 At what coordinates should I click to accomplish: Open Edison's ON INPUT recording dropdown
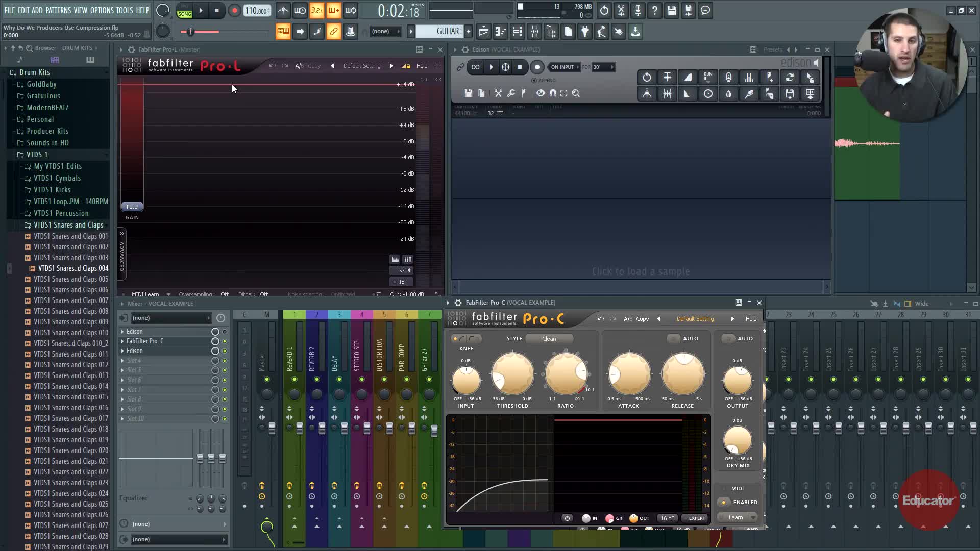tap(565, 67)
